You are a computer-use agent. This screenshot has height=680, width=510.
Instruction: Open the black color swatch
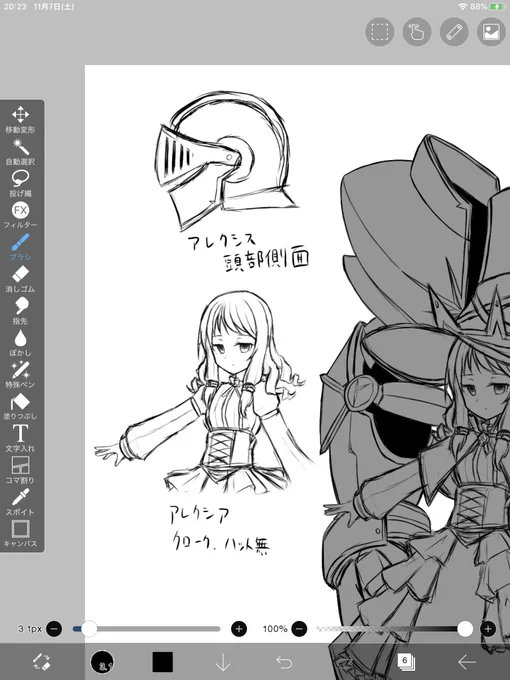tap(163, 662)
